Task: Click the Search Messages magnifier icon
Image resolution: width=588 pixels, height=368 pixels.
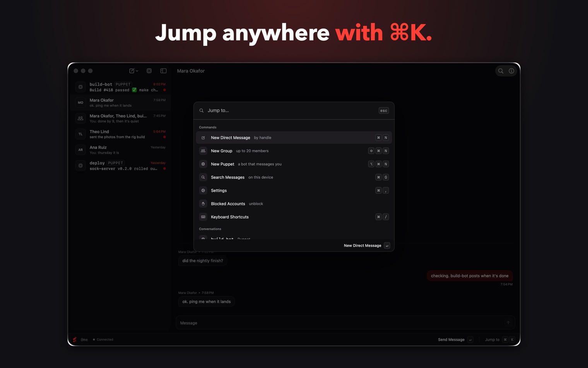Action: pos(203,177)
